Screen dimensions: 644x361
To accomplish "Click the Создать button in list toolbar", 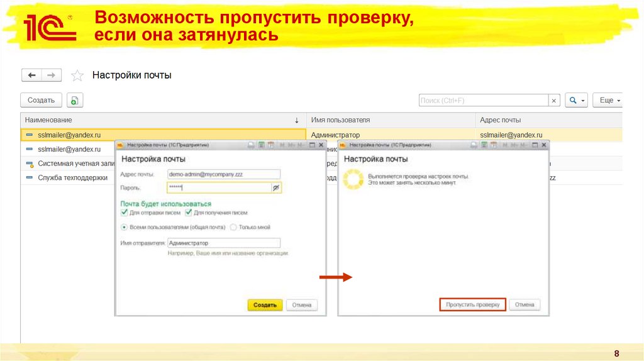I will point(41,100).
